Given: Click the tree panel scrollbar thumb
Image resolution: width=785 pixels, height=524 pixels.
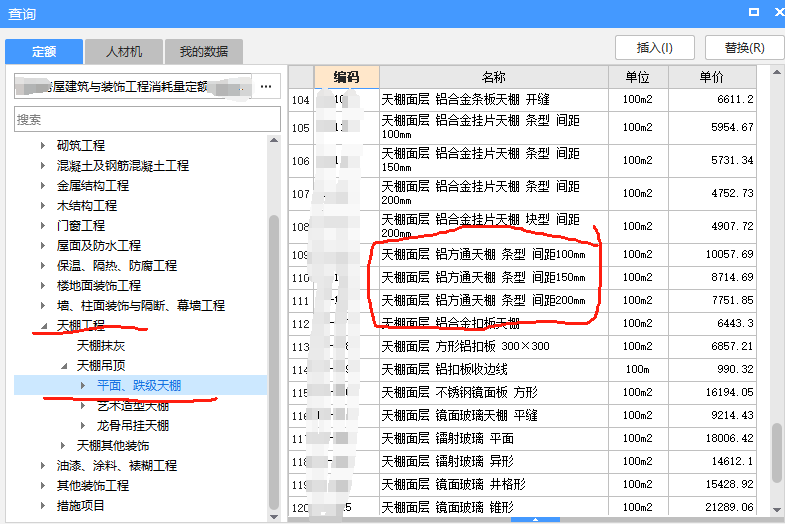Looking at the screenshot, I should pyautogui.click(x=274, y=362).
